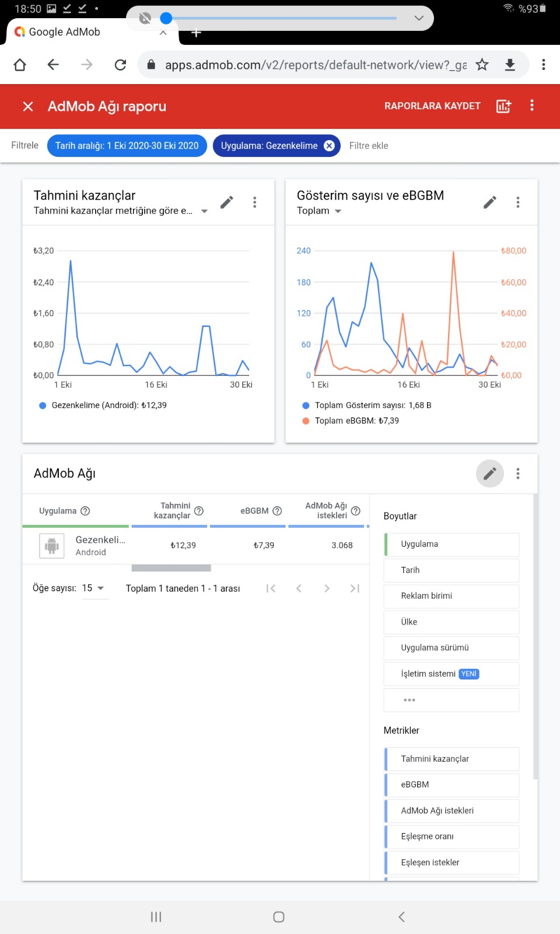The width and height of the screenshot is (560, 934).
Task: Reload the AdMob page
Action: point(120,65)
